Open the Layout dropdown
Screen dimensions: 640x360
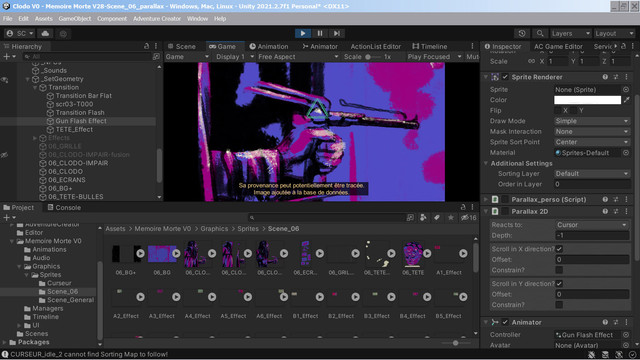coord(613,33)
